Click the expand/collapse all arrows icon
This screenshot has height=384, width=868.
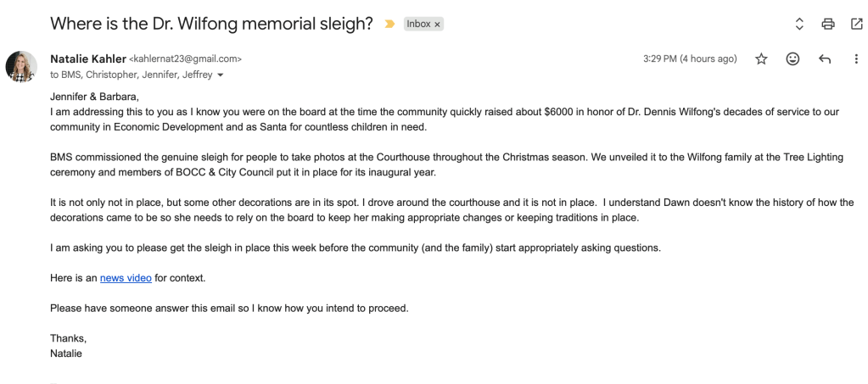tap(799, 25)
